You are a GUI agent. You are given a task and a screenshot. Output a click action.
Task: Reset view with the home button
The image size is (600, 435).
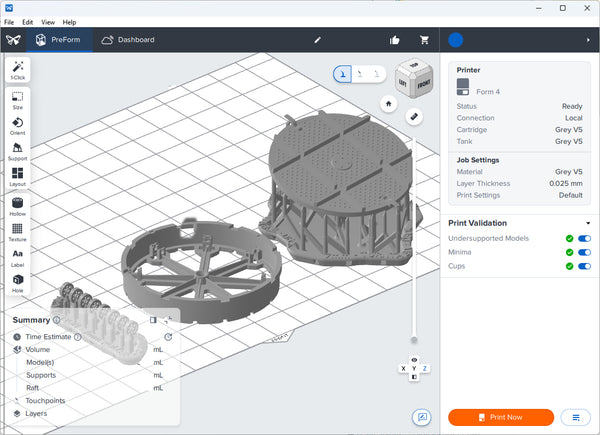388,103
